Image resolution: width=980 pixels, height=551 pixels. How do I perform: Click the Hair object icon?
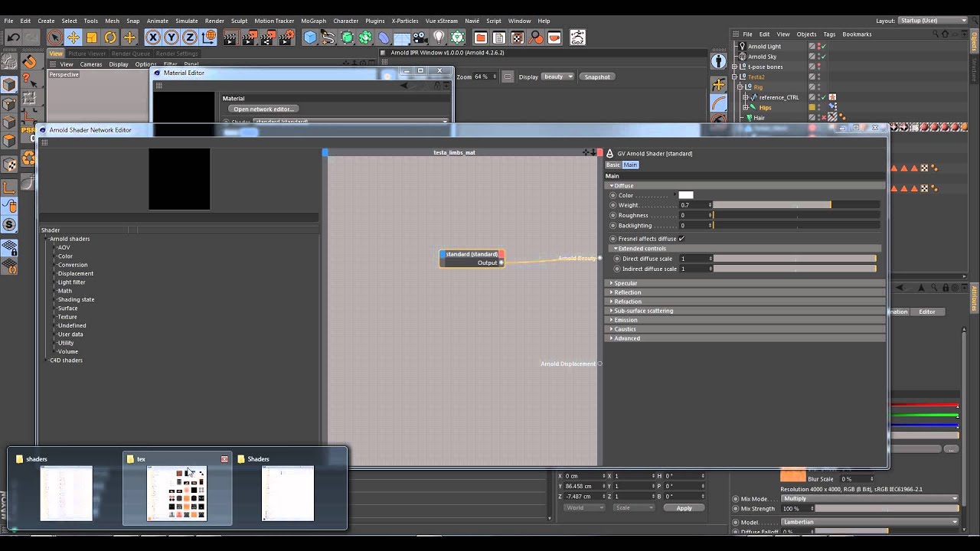(750, 118)
